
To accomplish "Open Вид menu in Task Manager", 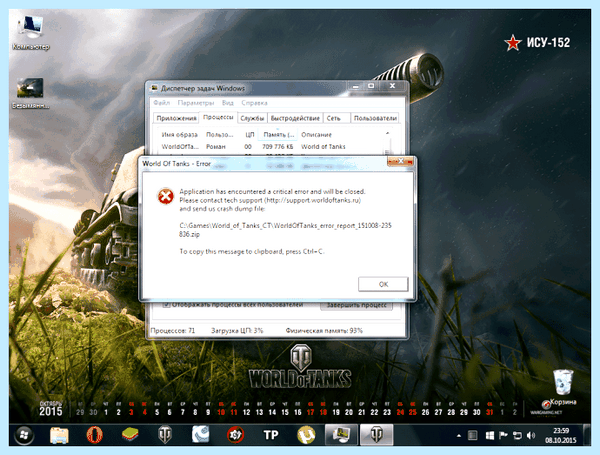I will (228, 103).
